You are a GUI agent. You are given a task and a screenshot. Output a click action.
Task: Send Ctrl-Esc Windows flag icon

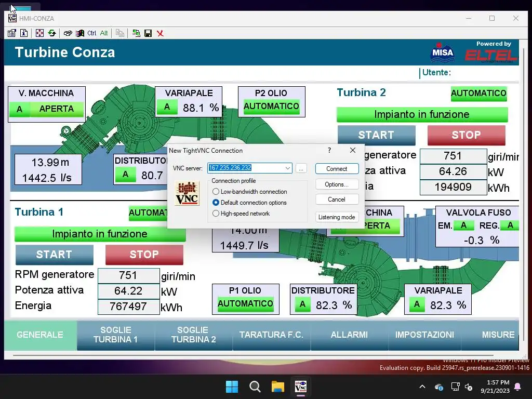click(80, 33)
